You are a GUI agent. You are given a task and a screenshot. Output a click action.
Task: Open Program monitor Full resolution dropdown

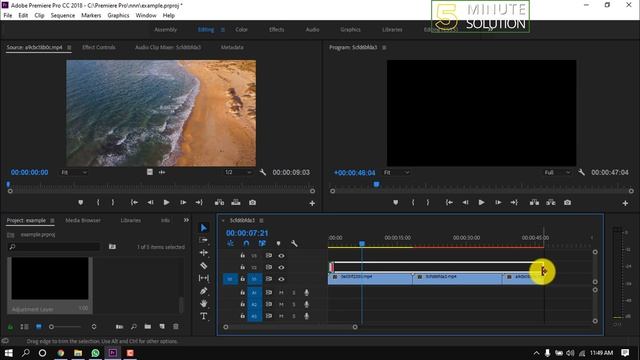pyautogui.click(x=557, y=173)
